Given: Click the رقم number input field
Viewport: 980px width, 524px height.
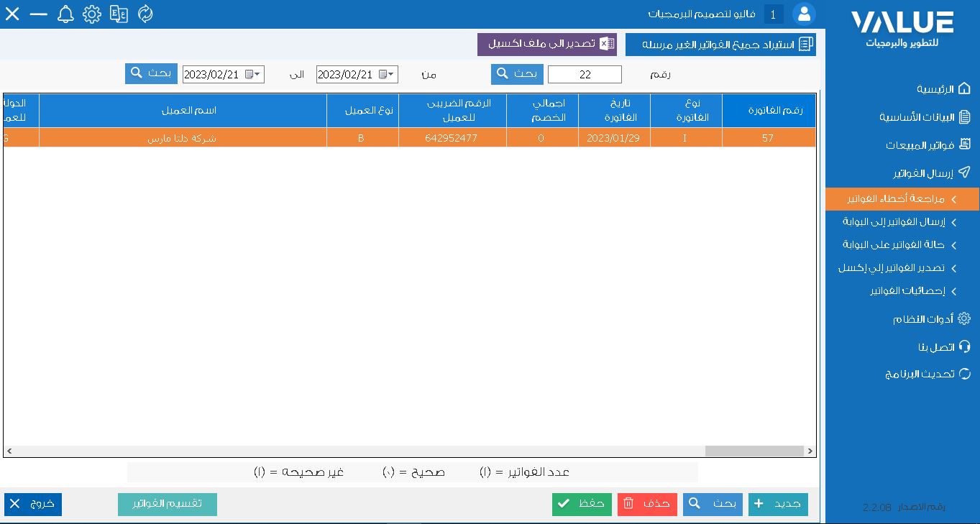Looking at the screenshot, I should click(585, 75).
